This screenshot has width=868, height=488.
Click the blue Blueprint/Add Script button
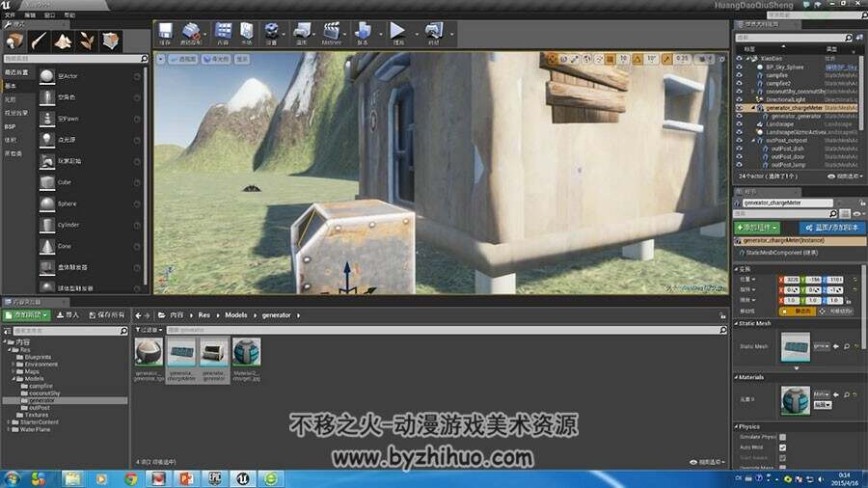point(833,228)
